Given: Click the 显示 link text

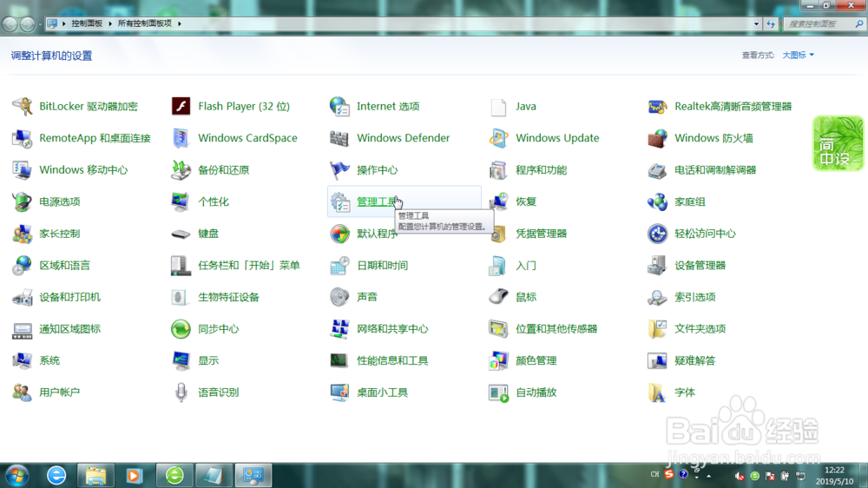Looking at the screenshot, I should (x=208, y=360).
